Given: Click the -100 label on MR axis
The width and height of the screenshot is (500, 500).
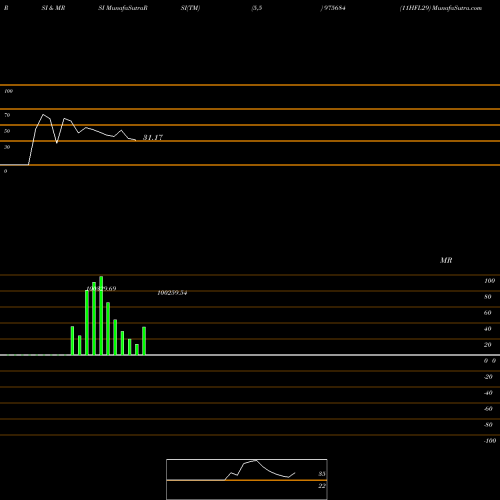Looking at the screenshot, I should click(x=490, y=441).
